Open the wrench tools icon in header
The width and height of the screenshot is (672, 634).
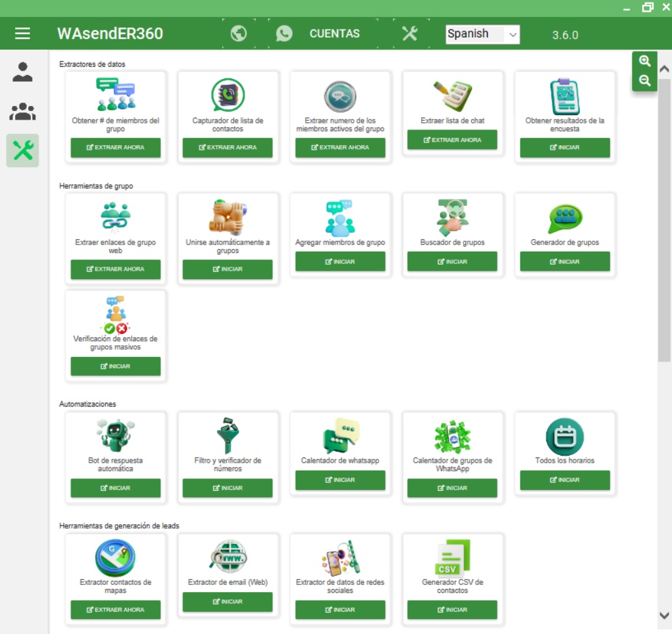click(x=410, y=33)
